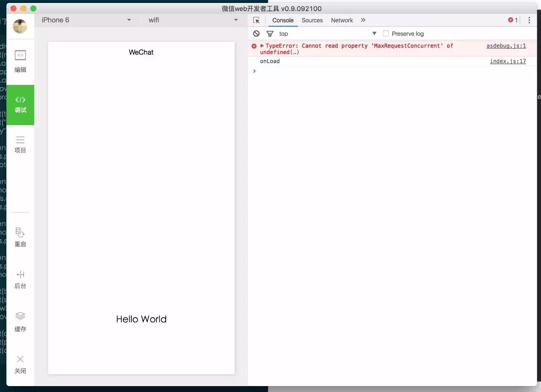Open the DevTools three-dot menu
541x392 pixels.
pos(529,20)
